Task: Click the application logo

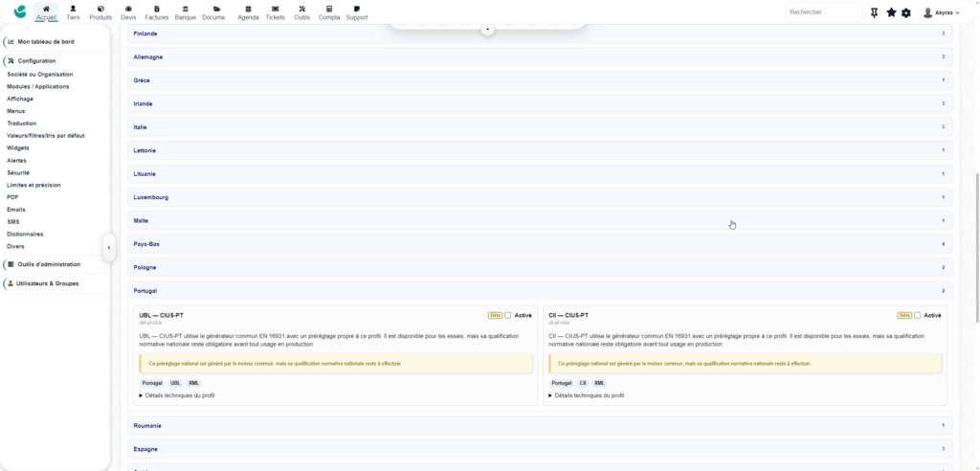Action: 20,11
